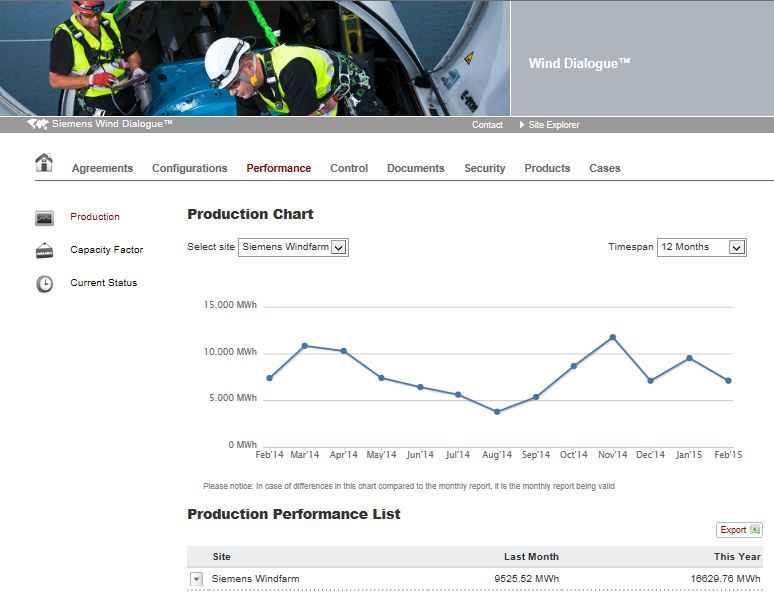Image resolution: width=774 pixels, height=599 pixels.
Task: Switch to the Security tab
Action: click(x=485, y=168)
